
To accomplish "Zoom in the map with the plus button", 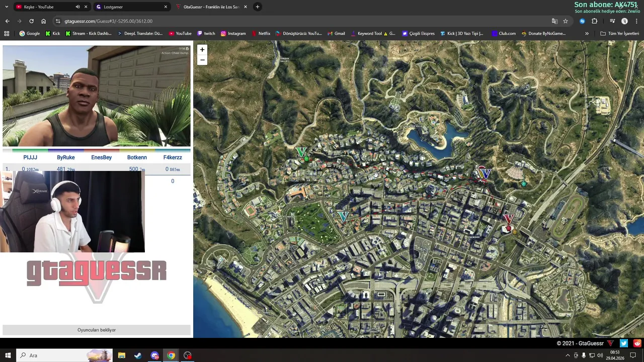I will coord(202,50).
